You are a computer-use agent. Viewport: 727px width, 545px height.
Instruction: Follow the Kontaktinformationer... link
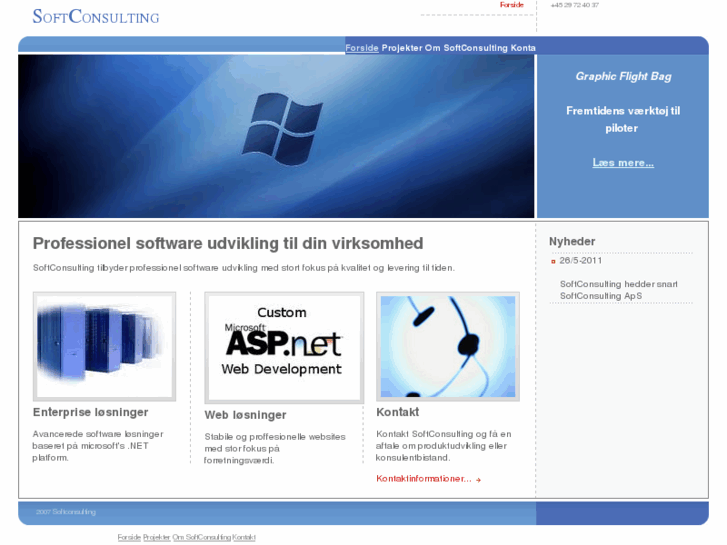424,479
